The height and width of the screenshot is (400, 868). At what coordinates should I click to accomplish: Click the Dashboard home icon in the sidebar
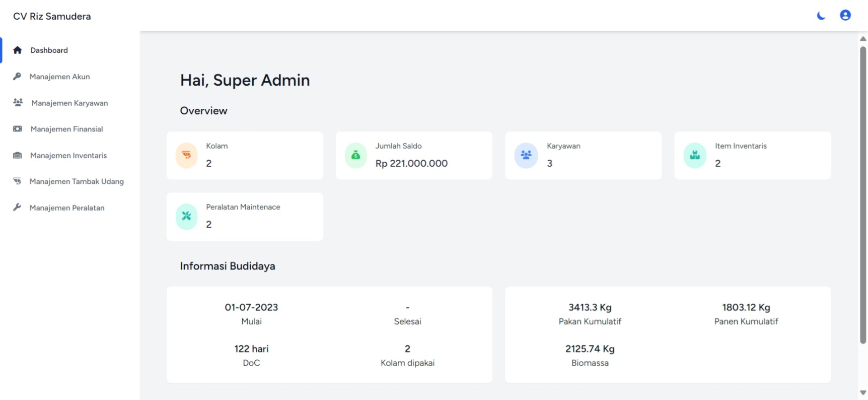[x=18, y=50]
